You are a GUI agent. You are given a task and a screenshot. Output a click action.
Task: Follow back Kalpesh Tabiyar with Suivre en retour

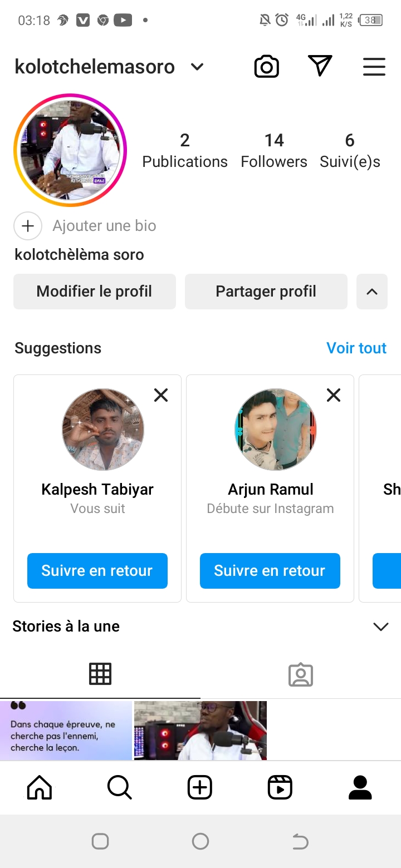click(x=97, y=571)
